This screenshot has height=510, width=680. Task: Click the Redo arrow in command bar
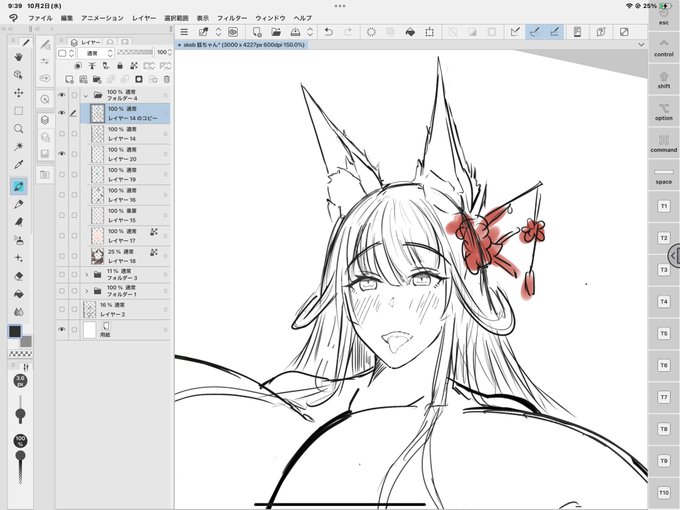click(348, 32)
